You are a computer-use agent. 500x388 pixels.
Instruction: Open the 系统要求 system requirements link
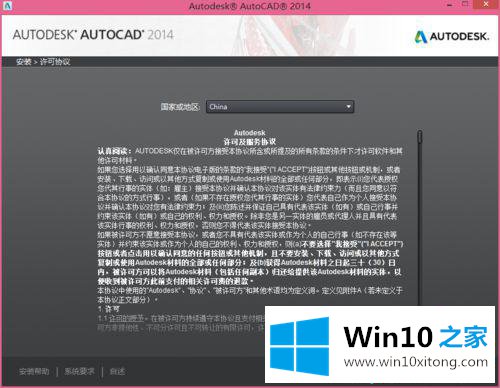click(x=80, y=371)
